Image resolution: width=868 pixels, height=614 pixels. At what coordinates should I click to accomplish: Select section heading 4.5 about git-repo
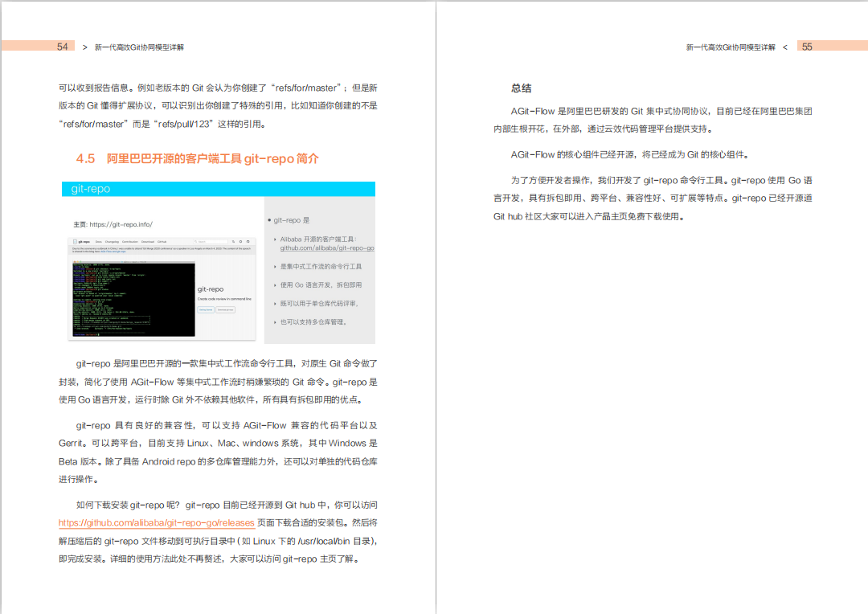(197, 159)
